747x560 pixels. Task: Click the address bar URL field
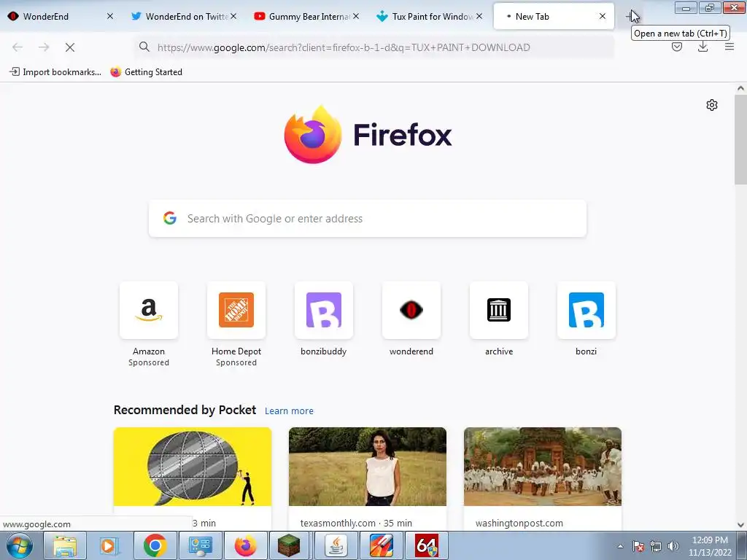tap(373, 47)
